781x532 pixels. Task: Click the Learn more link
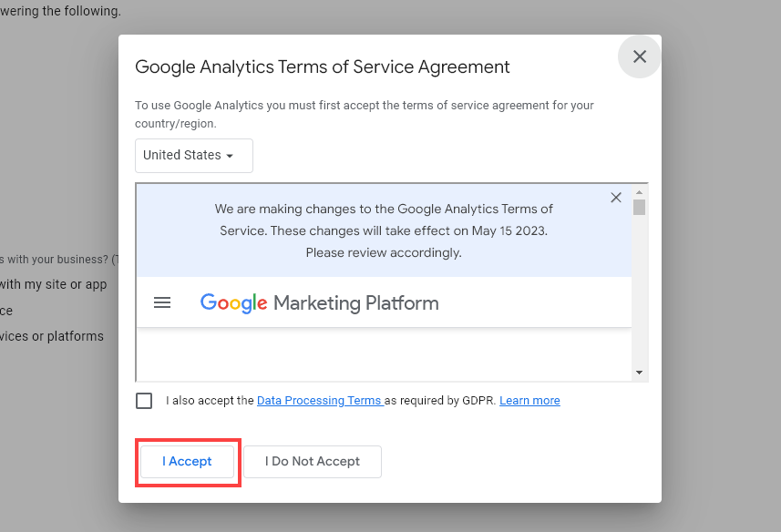(529, 400)
